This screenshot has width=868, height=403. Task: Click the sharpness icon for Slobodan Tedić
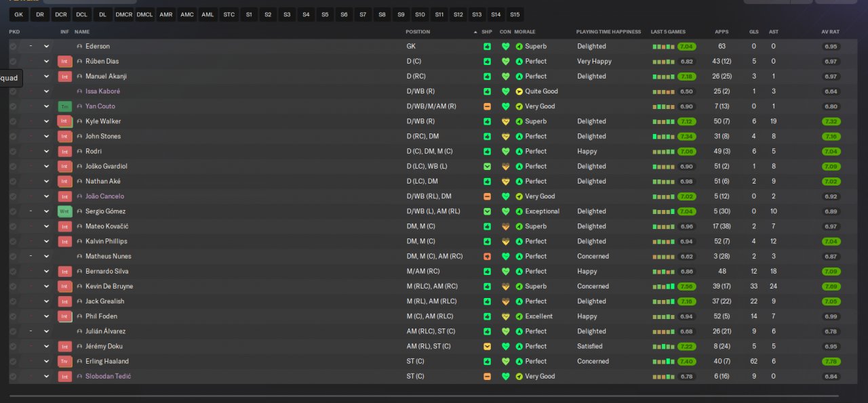point(487,376)
